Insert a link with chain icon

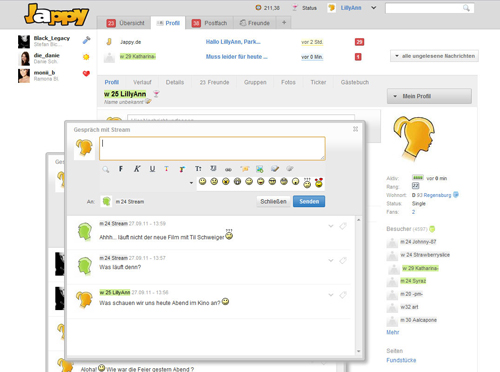228,170
